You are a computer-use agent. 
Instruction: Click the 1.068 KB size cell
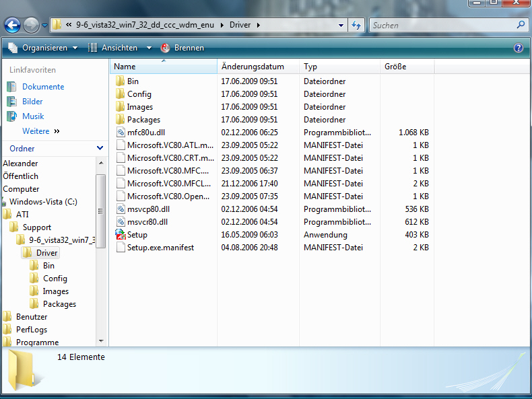click(x=413, y=132)
